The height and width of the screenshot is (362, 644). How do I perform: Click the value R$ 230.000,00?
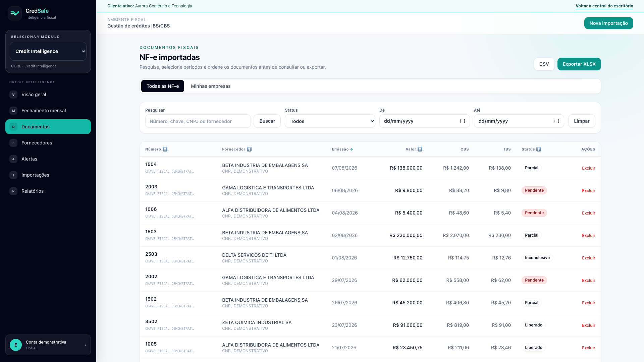pos(406,235)
